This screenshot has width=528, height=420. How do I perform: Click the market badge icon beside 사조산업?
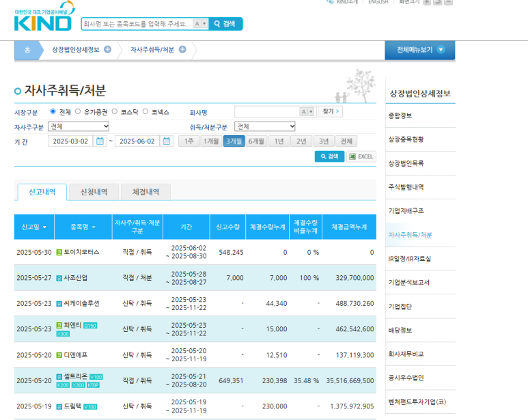click(x=59, y=278)
